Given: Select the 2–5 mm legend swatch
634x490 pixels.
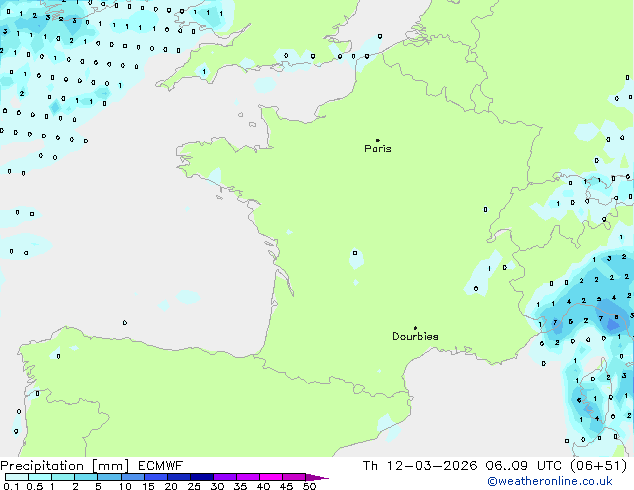Looking at the screenshot, I should (x=86, y=477).
